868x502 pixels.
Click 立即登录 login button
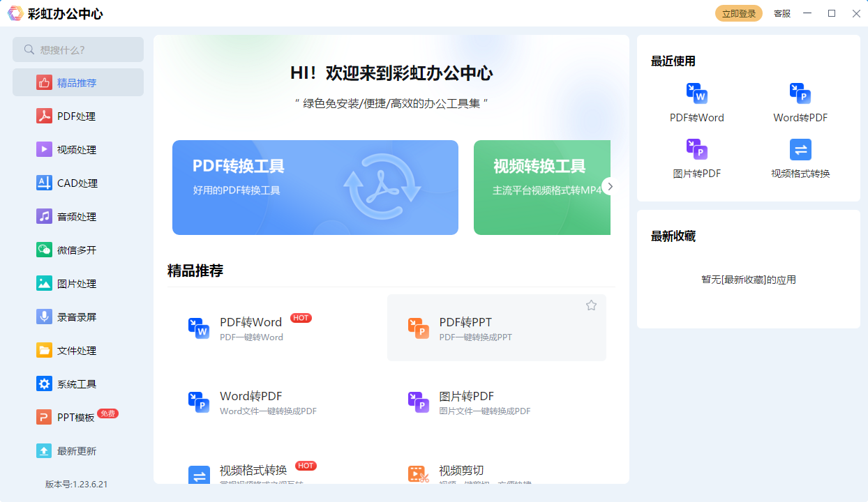[739, 13]
